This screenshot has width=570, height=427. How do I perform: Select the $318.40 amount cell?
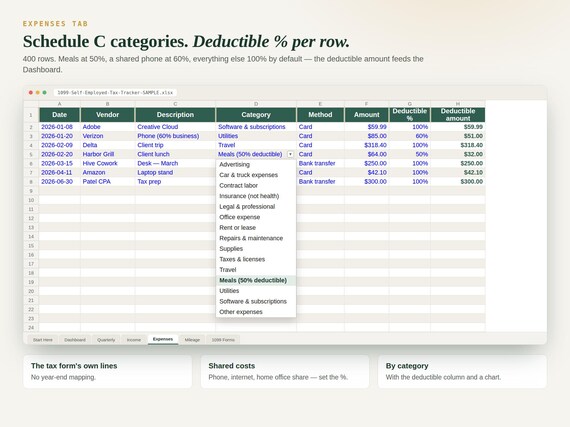[366, 145]
